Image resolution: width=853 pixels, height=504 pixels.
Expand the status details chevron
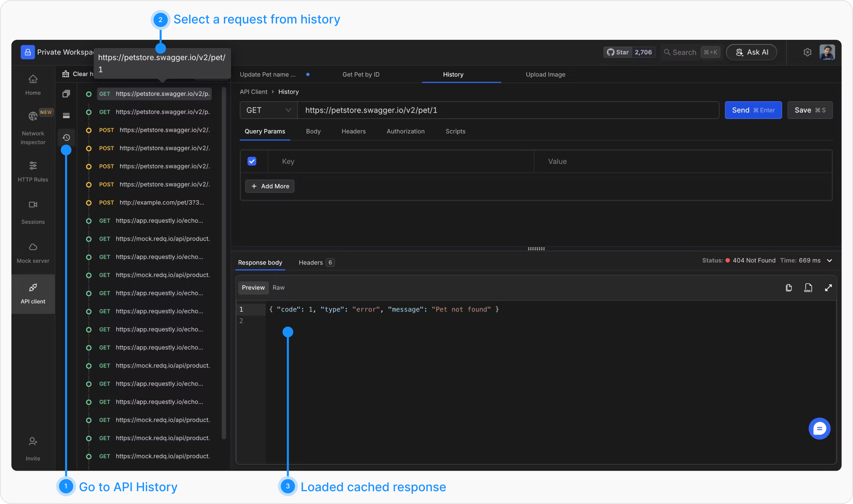[830, 261]
